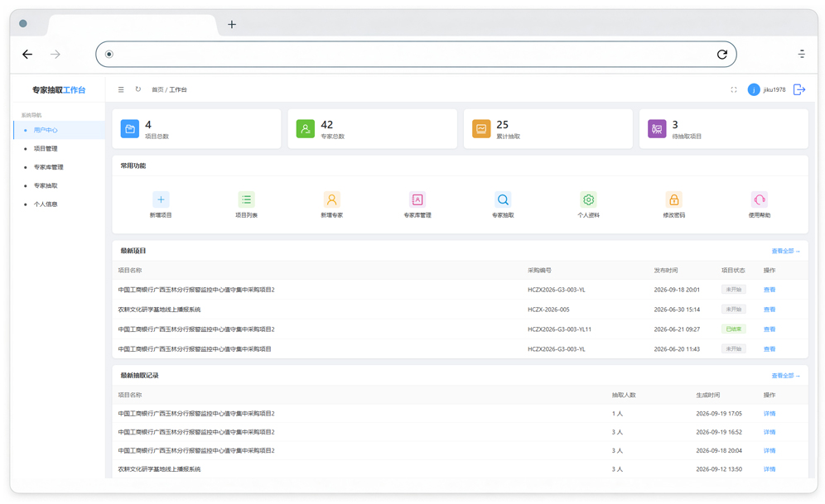Image resolution: width=825 pixels, height=504 pixels.
Task: Click the jiku1978 user avatar
Action: (x=754, y=90)
